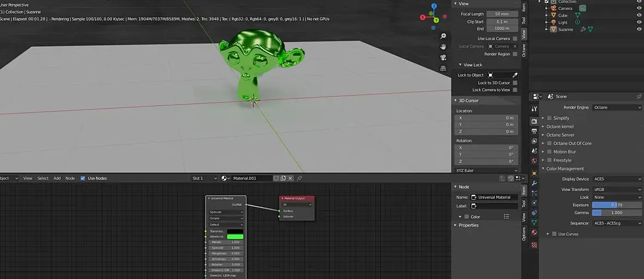The height and width of the screenshot is (279, 644).
Task: Open the node editor Node menu
Action: point(70,179)
